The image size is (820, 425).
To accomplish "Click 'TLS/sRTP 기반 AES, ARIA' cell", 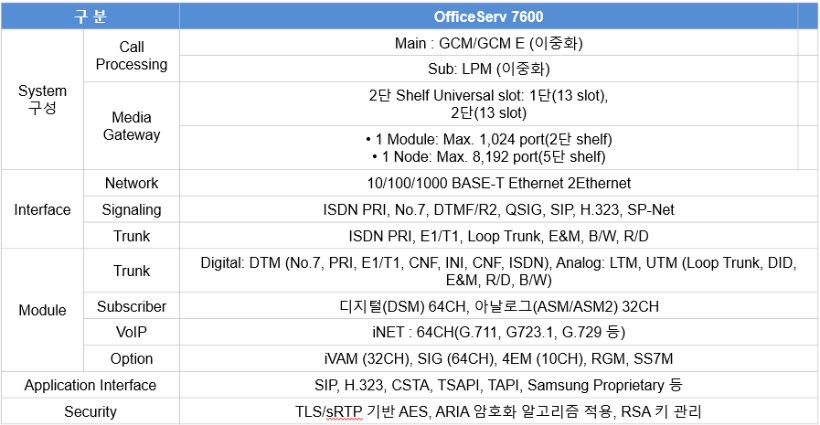I will 499,411.
